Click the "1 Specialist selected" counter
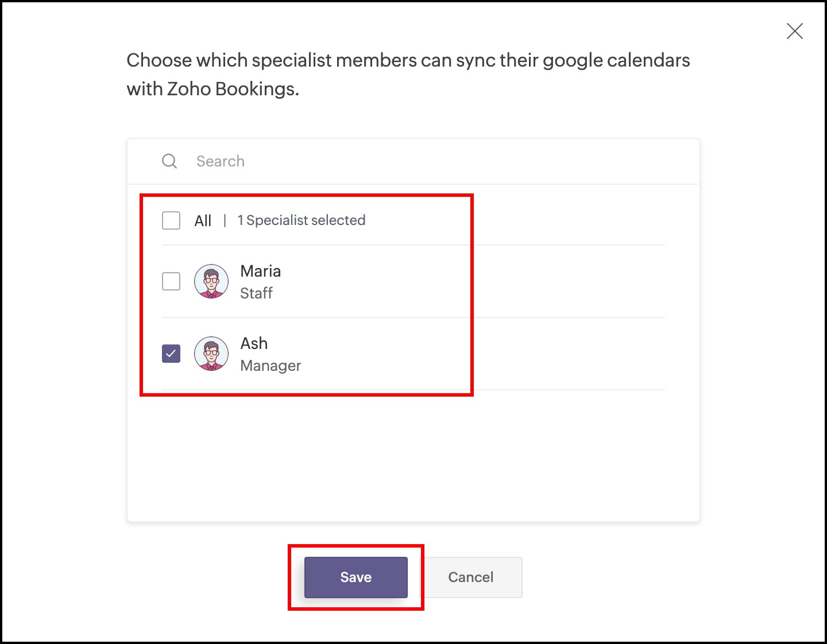 (302, 220)
